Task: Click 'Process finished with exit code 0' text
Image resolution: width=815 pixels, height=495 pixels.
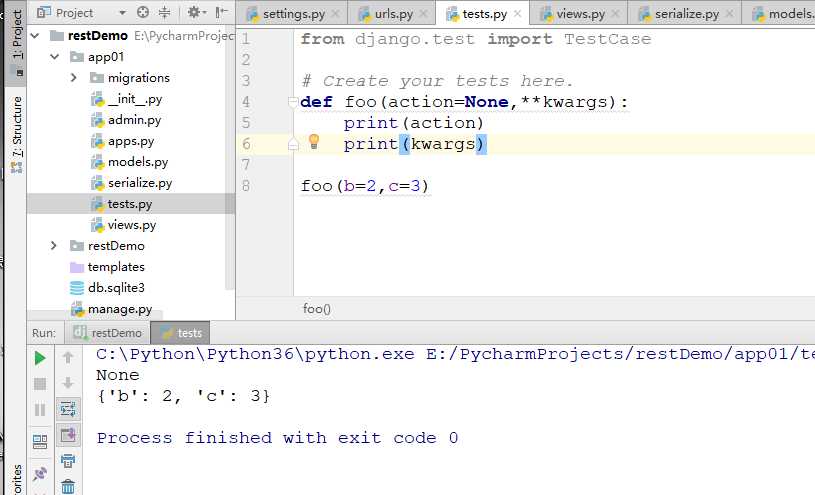Action: (x=277, y=438)
